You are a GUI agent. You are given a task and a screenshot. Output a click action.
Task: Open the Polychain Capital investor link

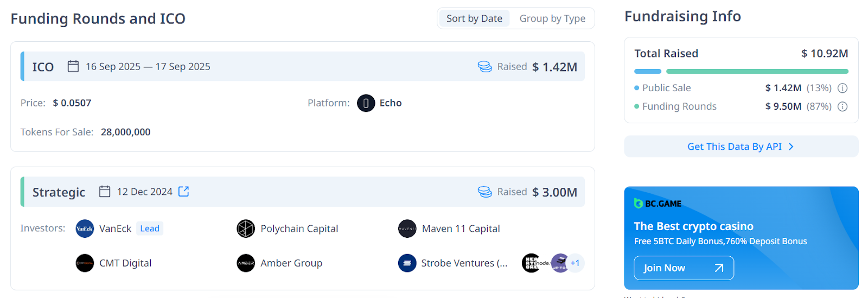coord(299,229)
